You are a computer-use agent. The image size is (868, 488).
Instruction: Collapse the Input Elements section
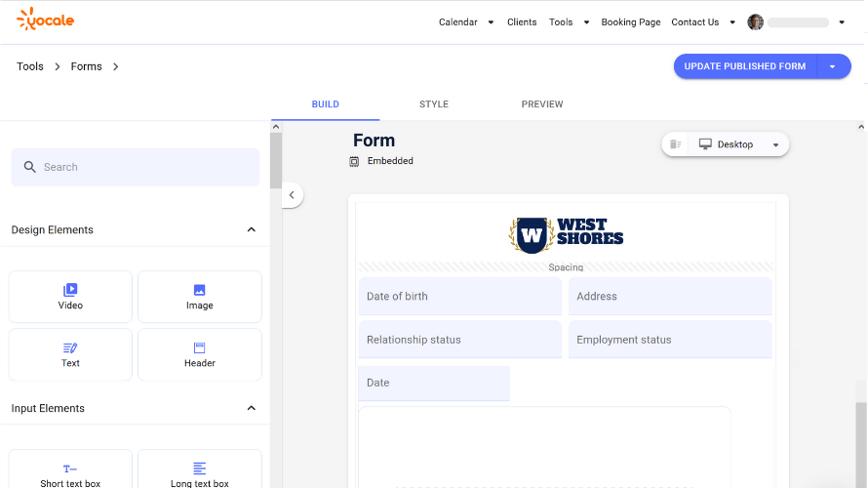(x=252, y=408)
